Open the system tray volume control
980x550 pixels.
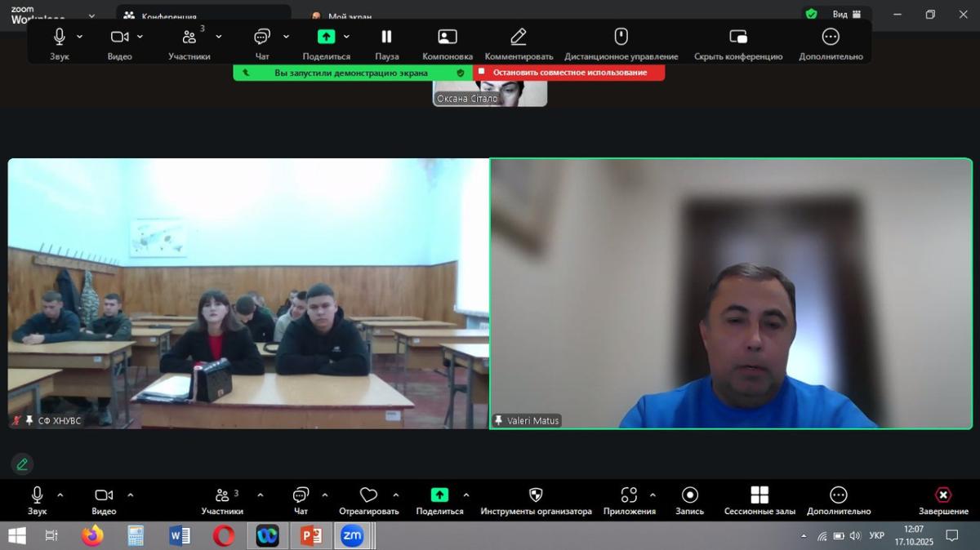[854, 536]
